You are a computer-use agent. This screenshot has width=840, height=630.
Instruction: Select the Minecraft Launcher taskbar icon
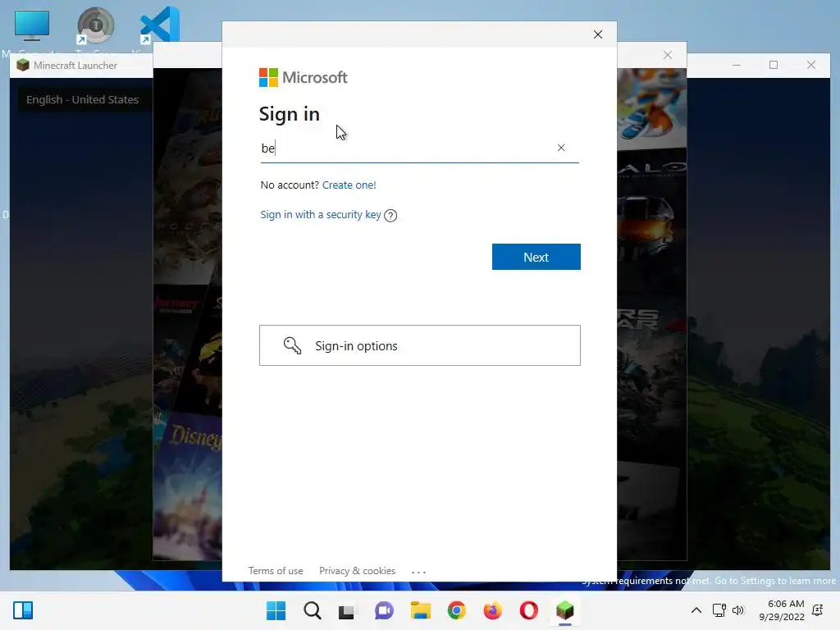(x=564, y=610)
